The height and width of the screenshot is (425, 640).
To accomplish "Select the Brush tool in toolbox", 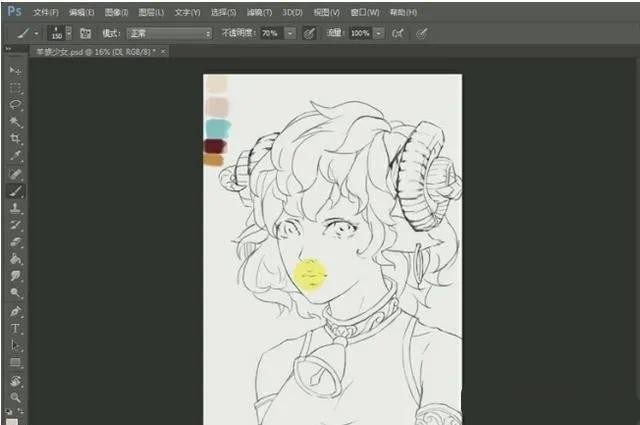I will (15, 191).
